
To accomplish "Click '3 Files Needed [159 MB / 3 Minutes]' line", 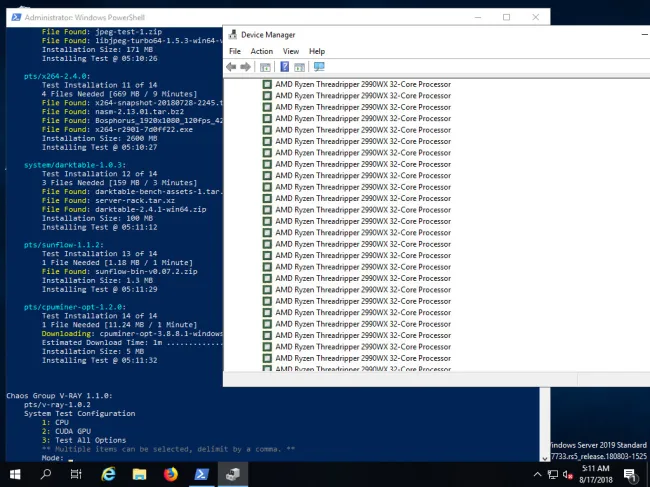I will pyautogui.click(x=119, y=183).
